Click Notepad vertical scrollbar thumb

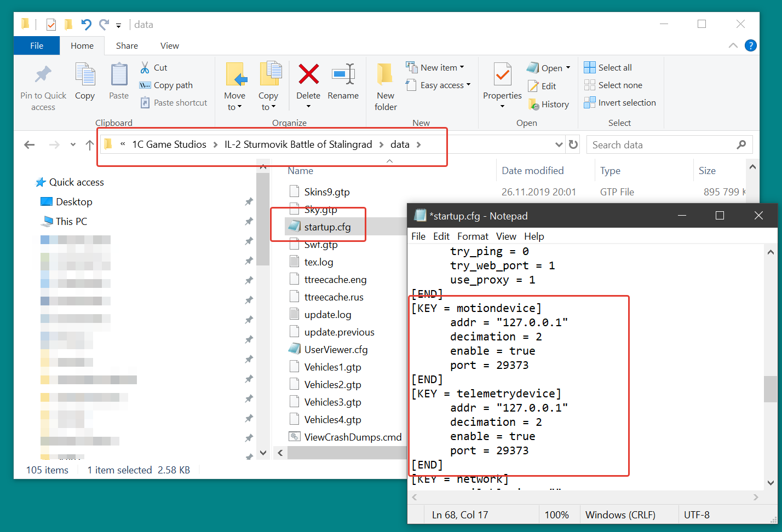tap(770, 389)
